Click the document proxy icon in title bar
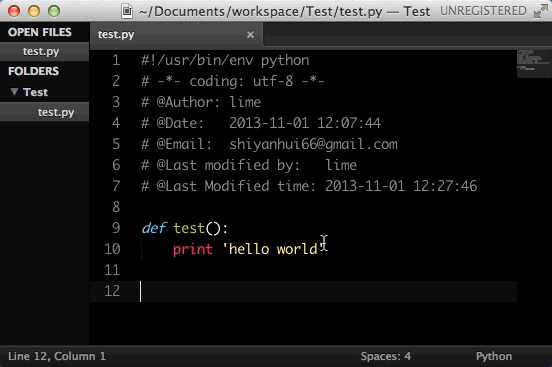 tap(127, 11)
